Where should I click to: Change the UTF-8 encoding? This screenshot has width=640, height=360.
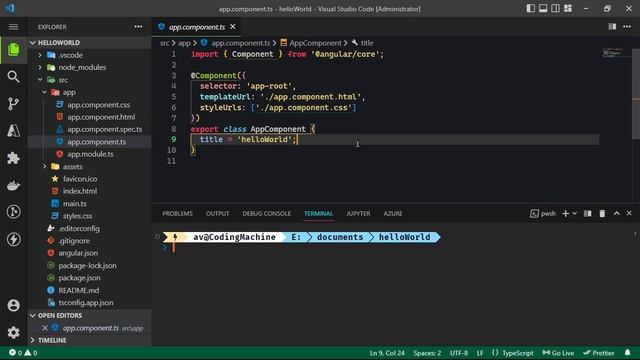click(x=459, y=353)
